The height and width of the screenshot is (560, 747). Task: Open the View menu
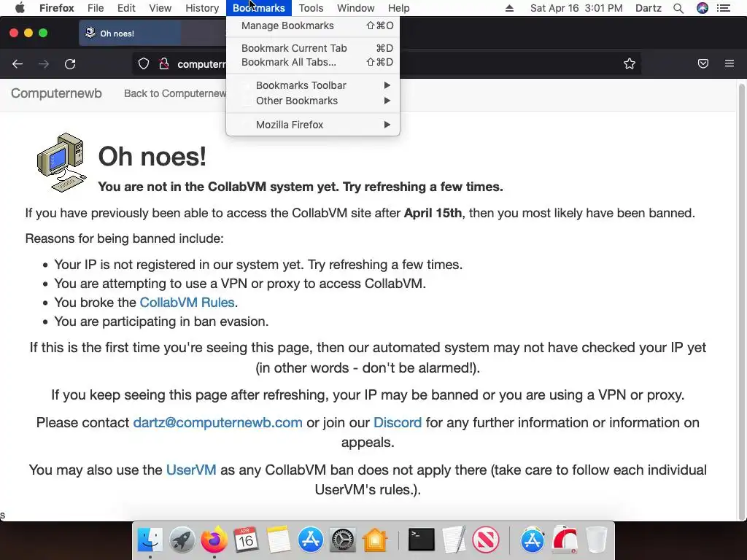point(160,8)
